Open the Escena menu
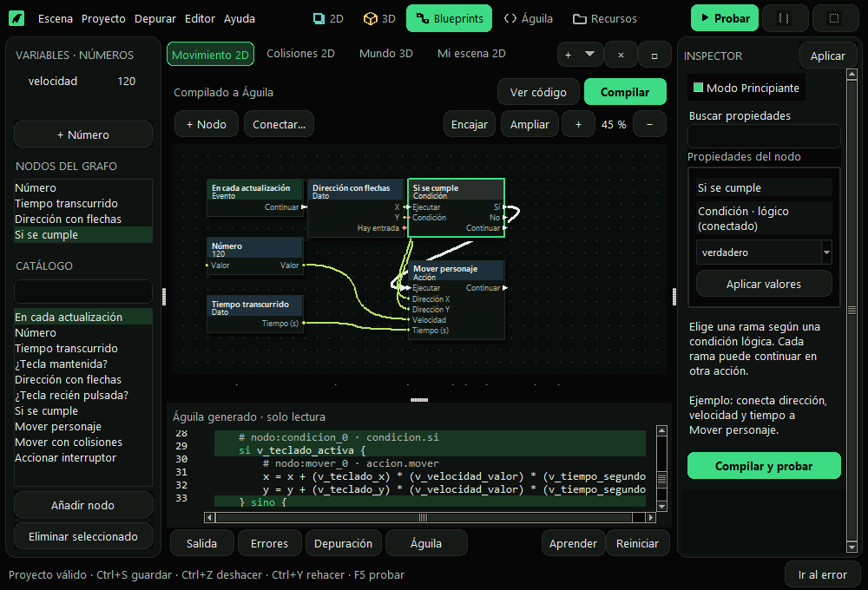This screenshot has height=590, width=868. coord(56,18)
